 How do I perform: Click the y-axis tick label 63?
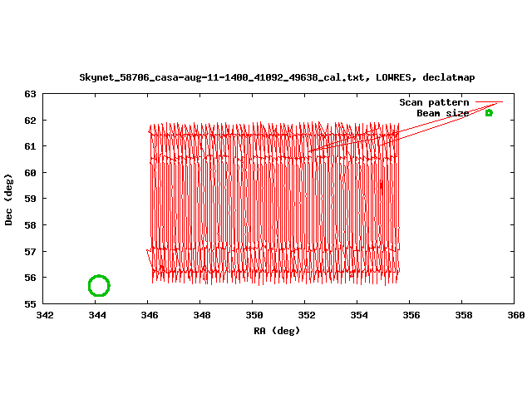point(30,94)
